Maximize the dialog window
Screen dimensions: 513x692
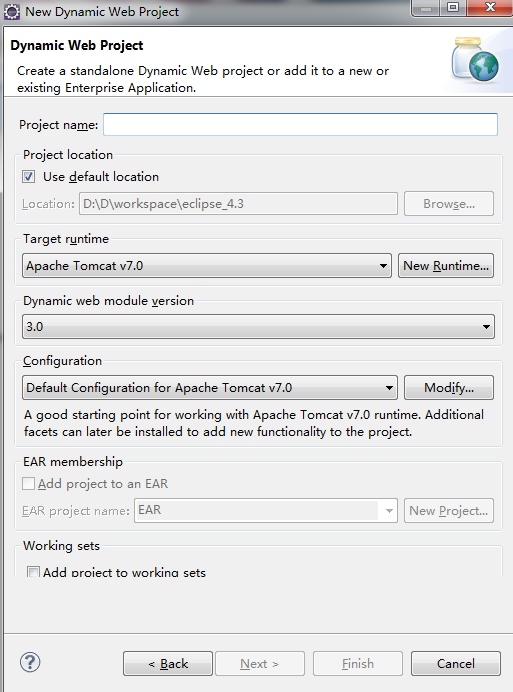coord(453,8)
